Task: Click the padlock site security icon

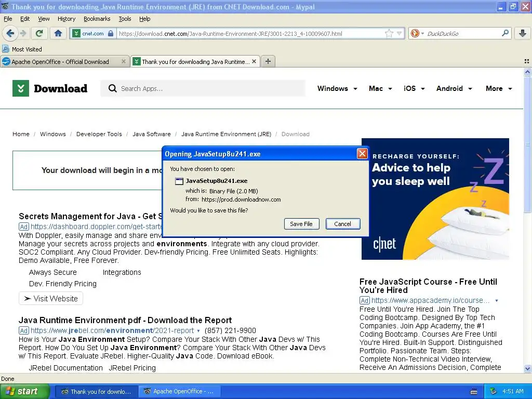Action: 111,33
